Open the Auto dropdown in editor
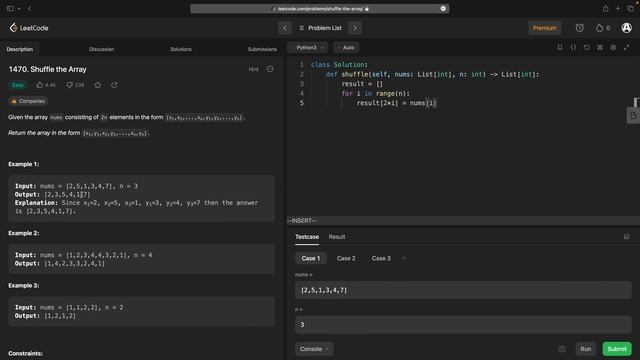This screenshot has width=640, height=360. coord(346,48)
